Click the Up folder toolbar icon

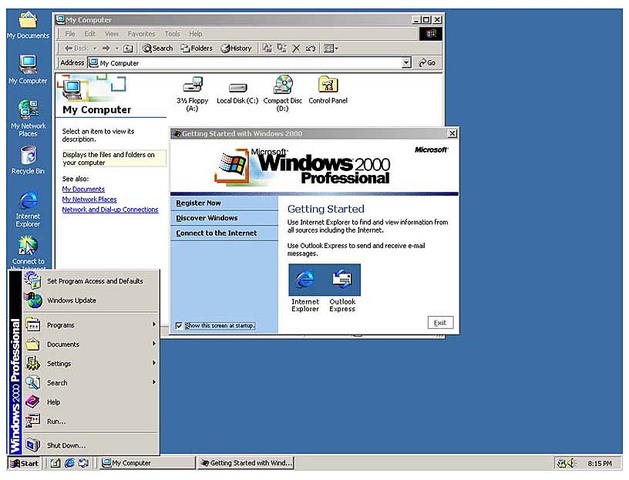coord(128,49)
